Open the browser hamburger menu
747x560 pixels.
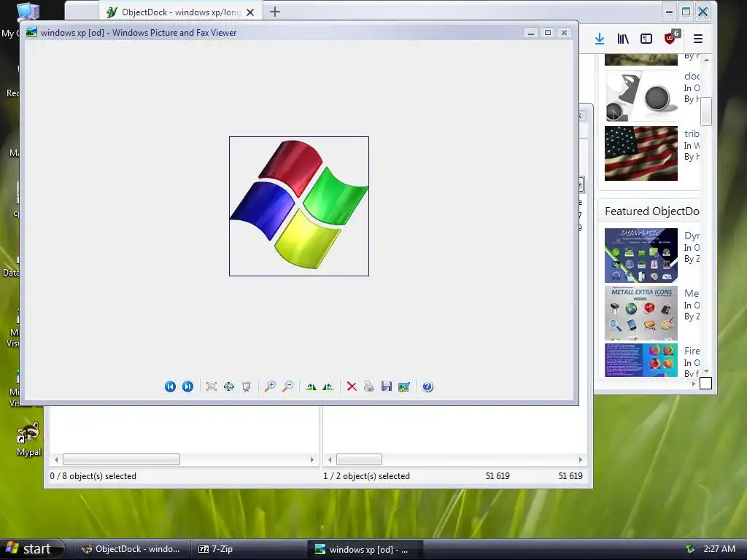pyautogui.click(x=698, y=39)
